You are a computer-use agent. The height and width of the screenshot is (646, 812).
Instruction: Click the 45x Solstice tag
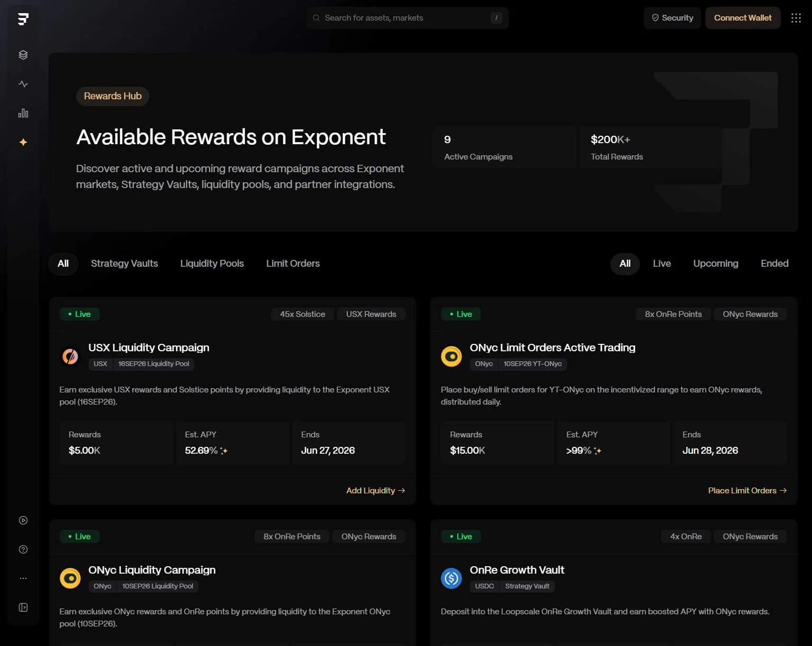click(303, 314)
